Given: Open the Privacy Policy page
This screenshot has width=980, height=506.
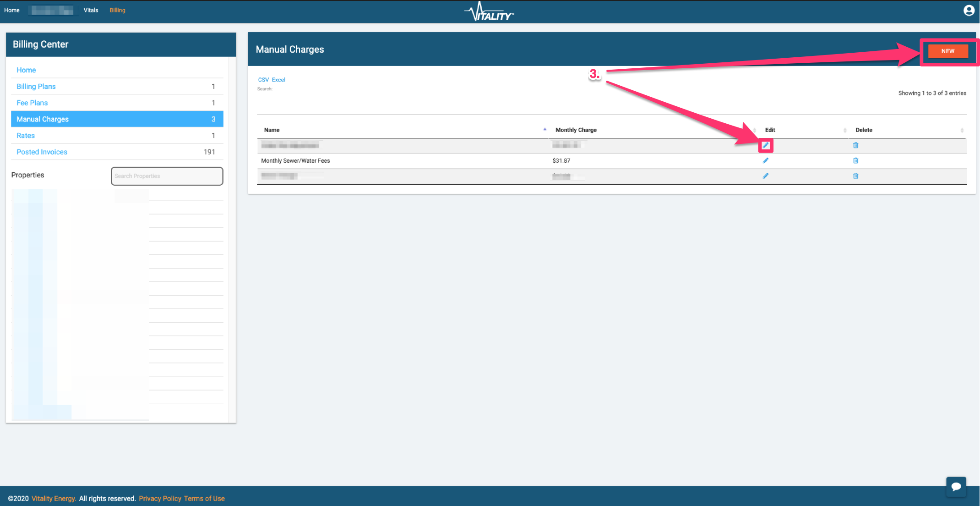Looking at the screenshot, I should 160,498.
